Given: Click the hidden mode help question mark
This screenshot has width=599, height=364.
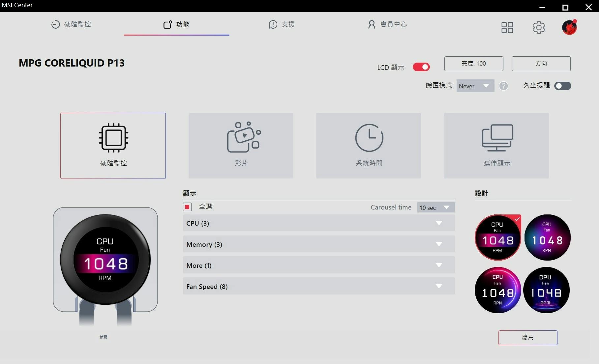Looking at the screenshot, I should [x=503, y=86].
